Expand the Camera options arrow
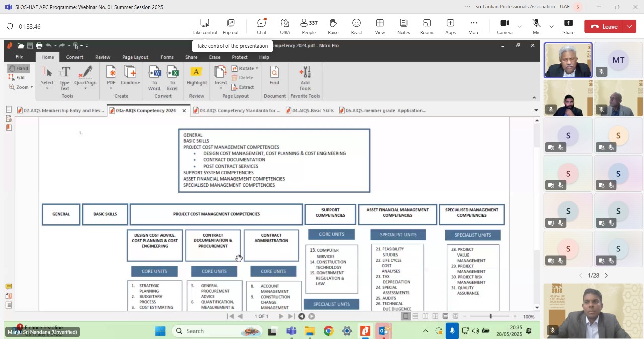This screenshot has width=644, height=339. (520, 27)
